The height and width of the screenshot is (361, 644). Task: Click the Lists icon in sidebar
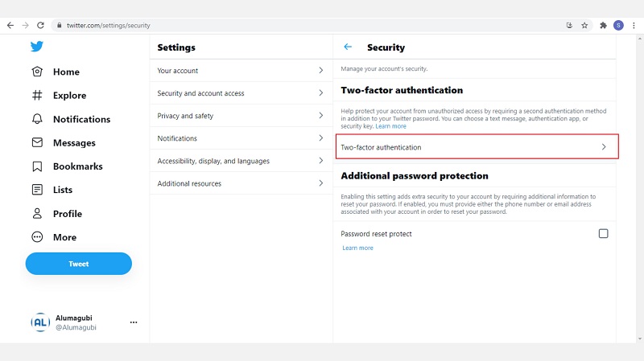(37, 190)
